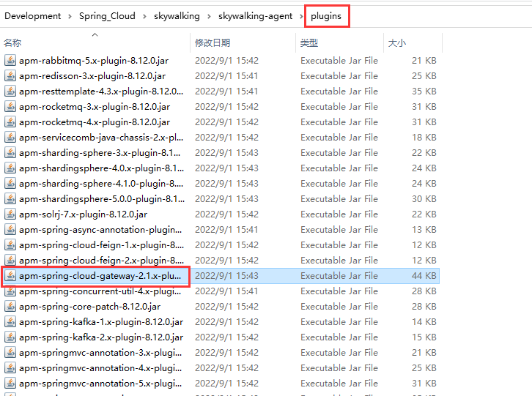Click jar icon of apm-springmvc-annotation-3.x
The width and height of the screenshot is (532, 396).
click(x=10, y=352)
